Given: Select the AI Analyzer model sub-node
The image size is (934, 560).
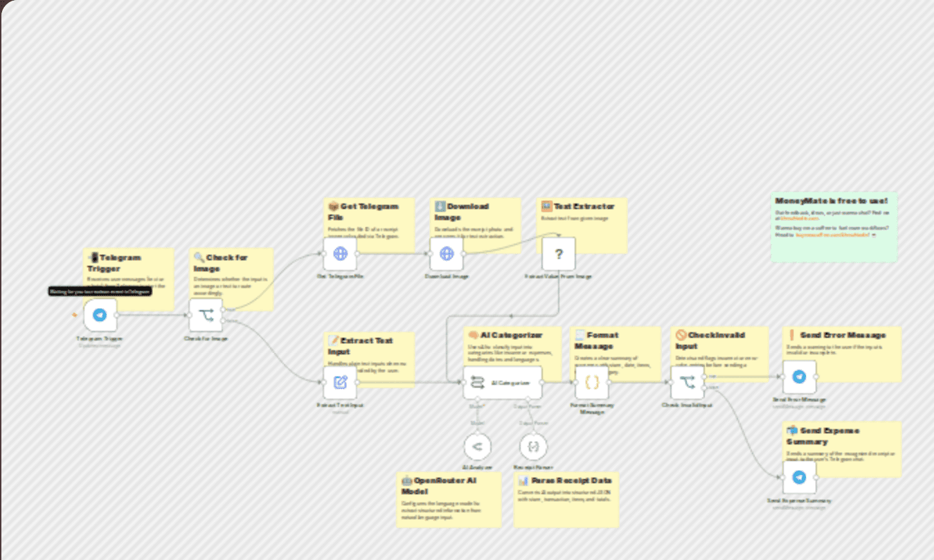Looking at the screenshot, I should click(476, 446).
